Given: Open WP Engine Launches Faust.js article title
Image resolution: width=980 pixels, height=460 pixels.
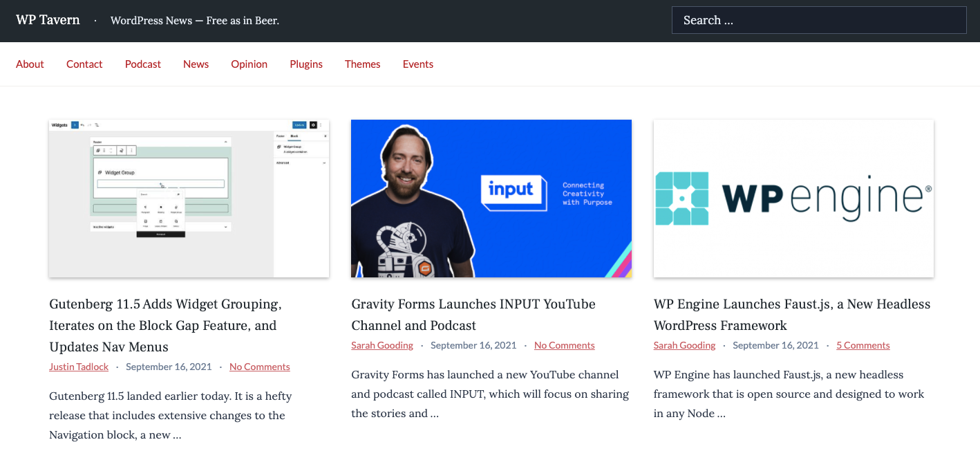Looking at the screenshot, I should coord(792,315).
